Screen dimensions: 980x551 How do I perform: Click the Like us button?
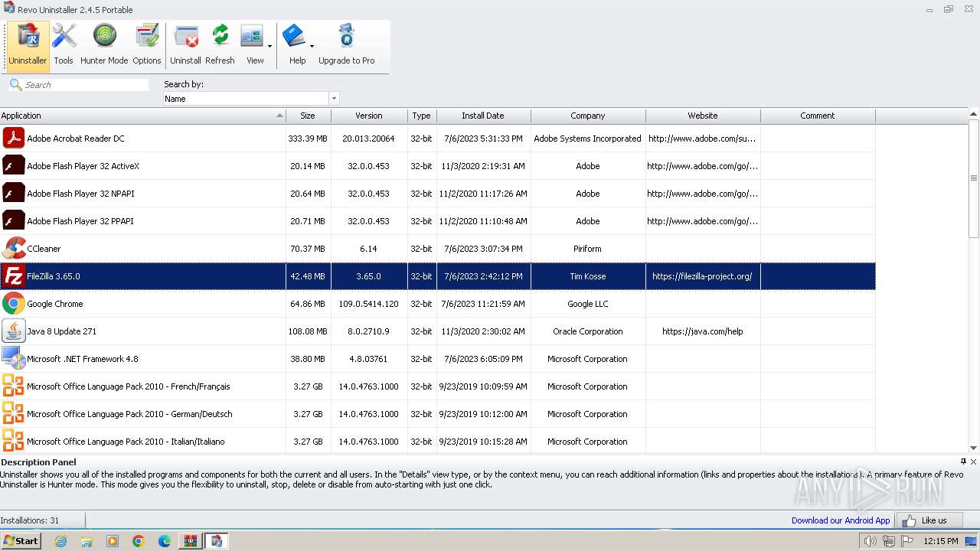point(928,520)
